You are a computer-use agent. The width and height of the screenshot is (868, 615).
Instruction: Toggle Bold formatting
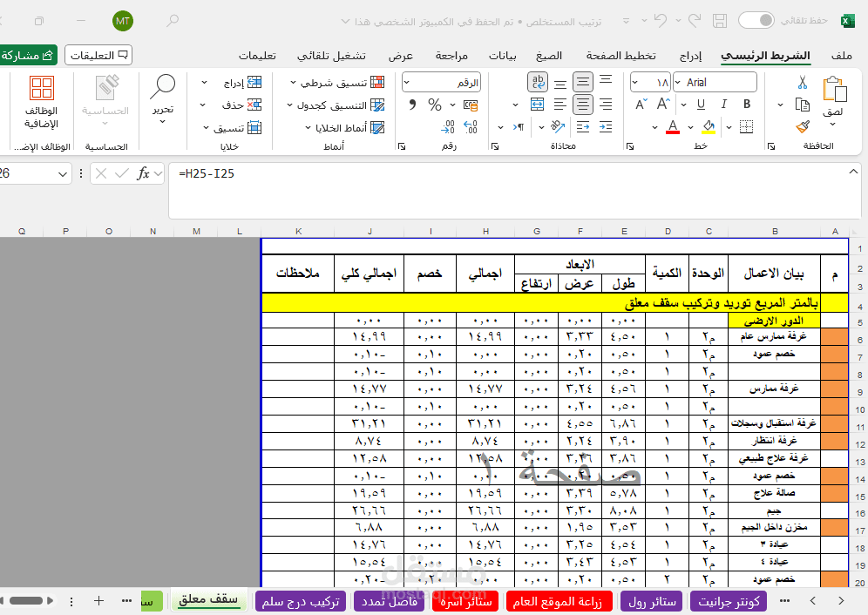tap(747, 104)
